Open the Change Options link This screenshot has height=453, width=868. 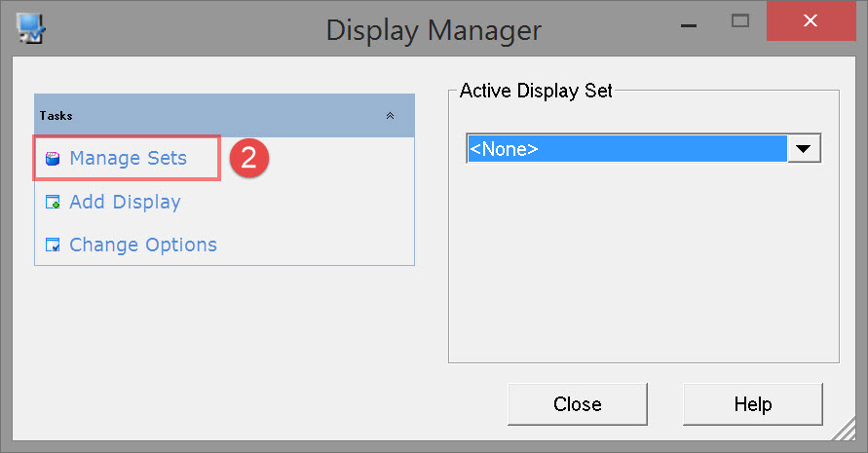pyautogui.click(x=143, y=245)
